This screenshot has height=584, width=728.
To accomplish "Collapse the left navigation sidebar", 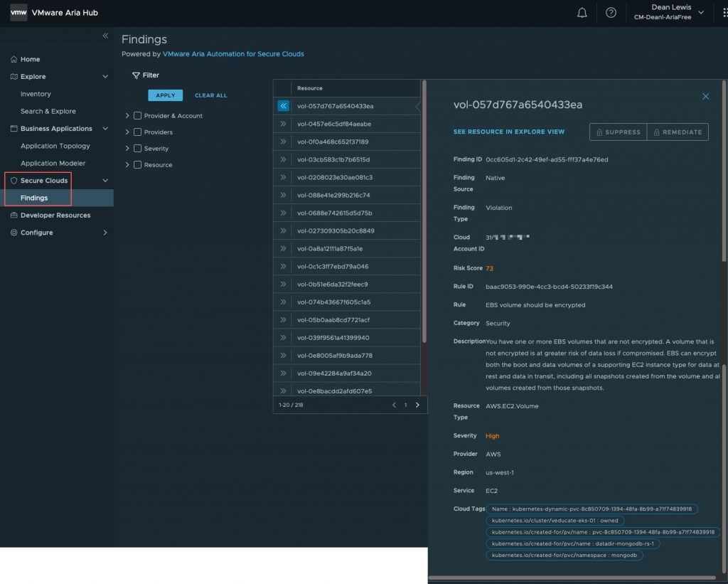I will [105, 36].
